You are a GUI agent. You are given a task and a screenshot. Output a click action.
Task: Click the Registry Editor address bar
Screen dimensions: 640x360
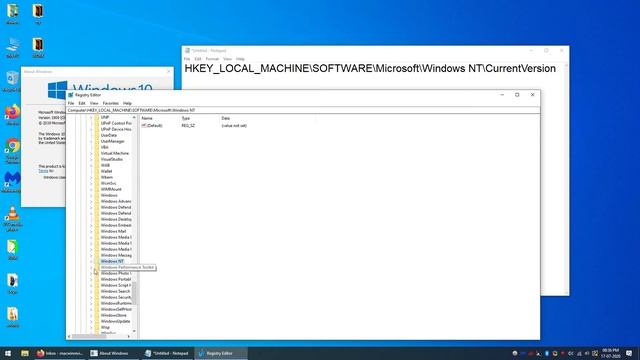pyautogui.click(x=303, y=110)
